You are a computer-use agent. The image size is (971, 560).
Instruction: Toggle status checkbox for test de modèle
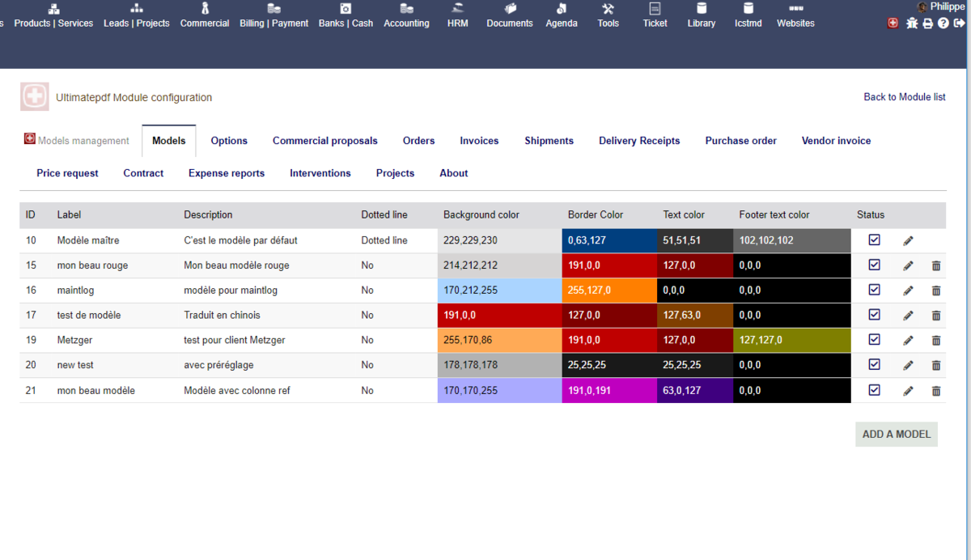(874, 315)
